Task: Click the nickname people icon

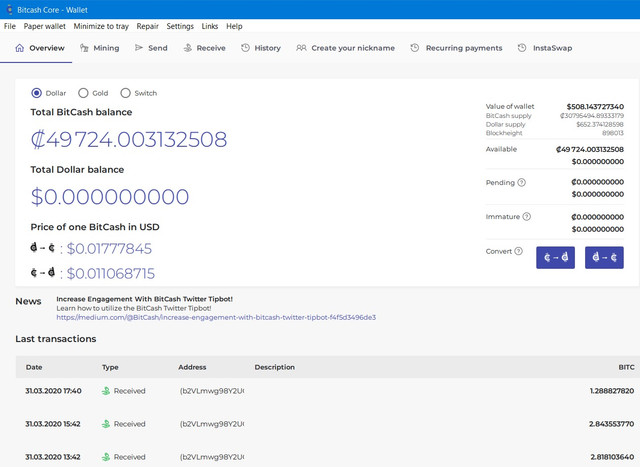Action: 301,48
